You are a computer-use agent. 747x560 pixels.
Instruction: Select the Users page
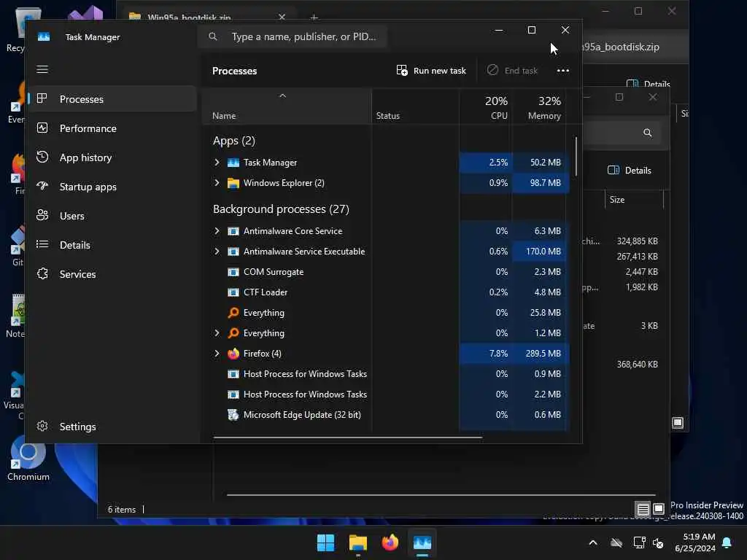tap(113, 216)
